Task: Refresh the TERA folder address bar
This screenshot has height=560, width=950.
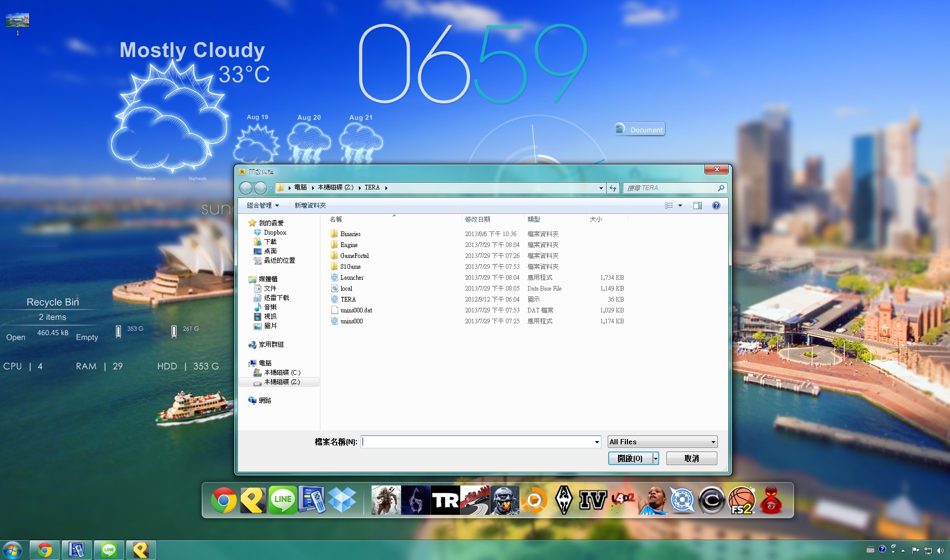Action: [613, 188]
